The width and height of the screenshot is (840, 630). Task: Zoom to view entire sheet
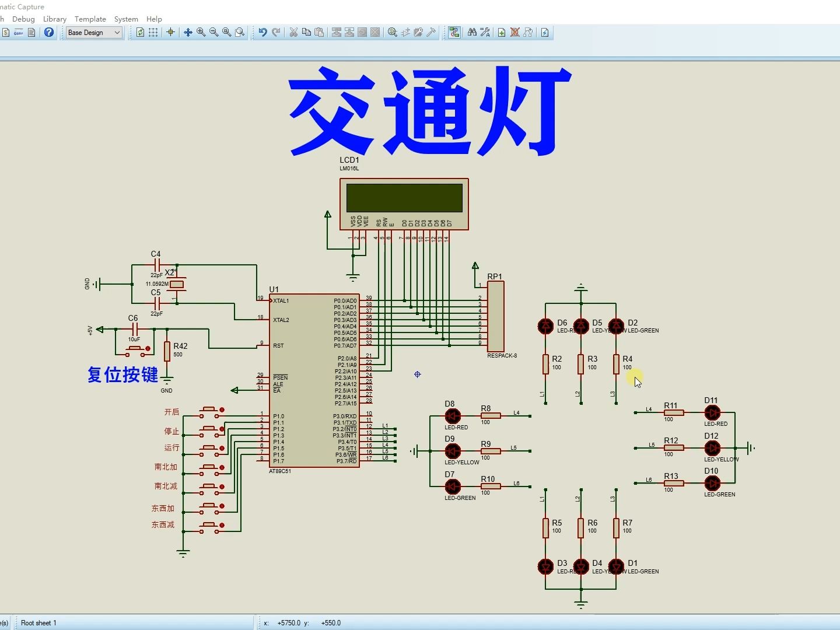(x=226, y=32)
